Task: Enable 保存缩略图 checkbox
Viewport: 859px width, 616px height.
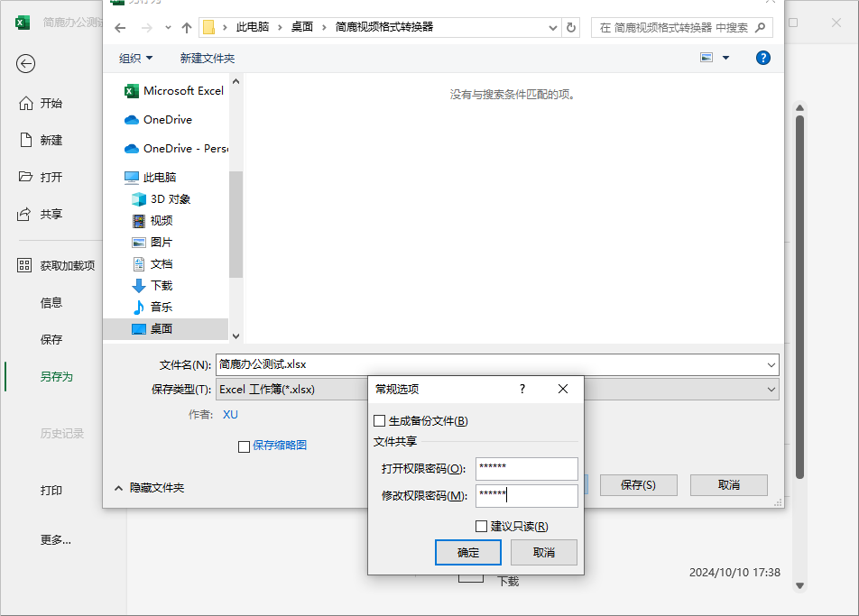Action: [244, 446]
